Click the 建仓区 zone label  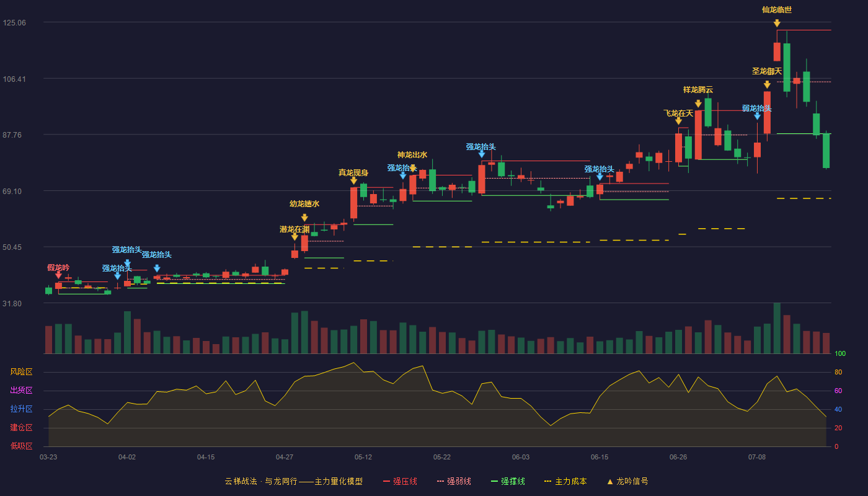pos(21,428)
